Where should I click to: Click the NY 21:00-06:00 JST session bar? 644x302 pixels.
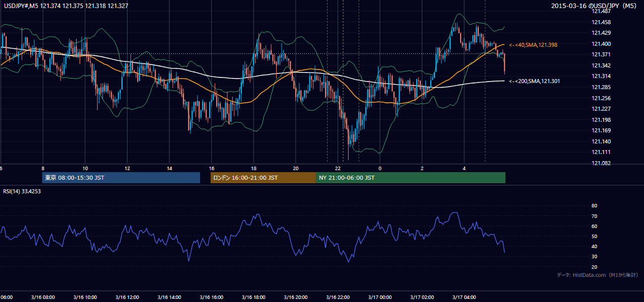(411, 178)
